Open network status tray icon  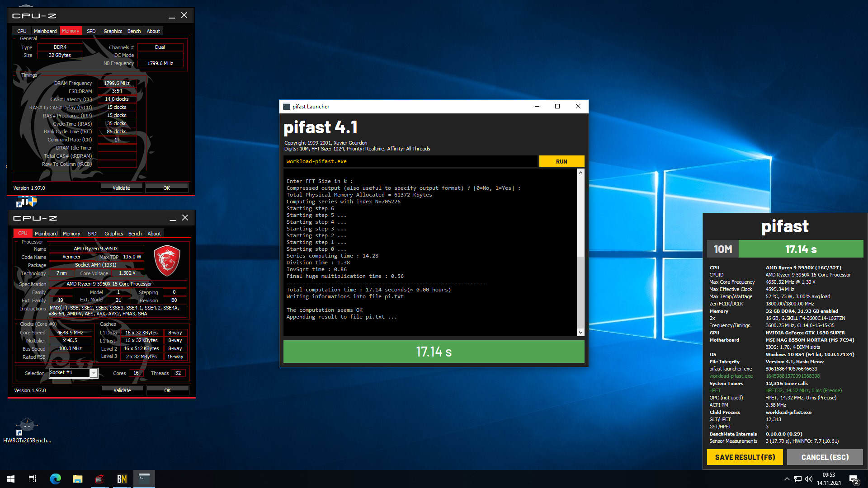[x=798, y=479]
